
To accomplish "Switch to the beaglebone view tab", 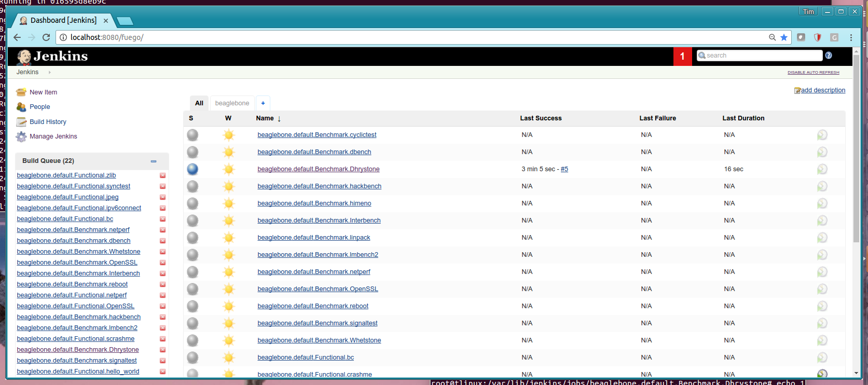I will (x=232, y=103).
